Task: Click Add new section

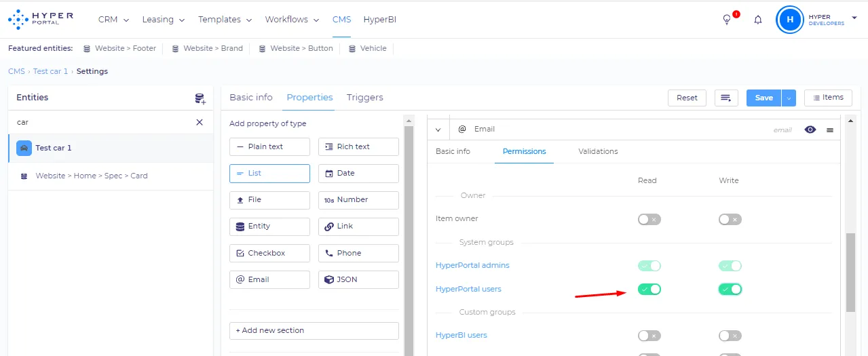Action: coord(314,331)
